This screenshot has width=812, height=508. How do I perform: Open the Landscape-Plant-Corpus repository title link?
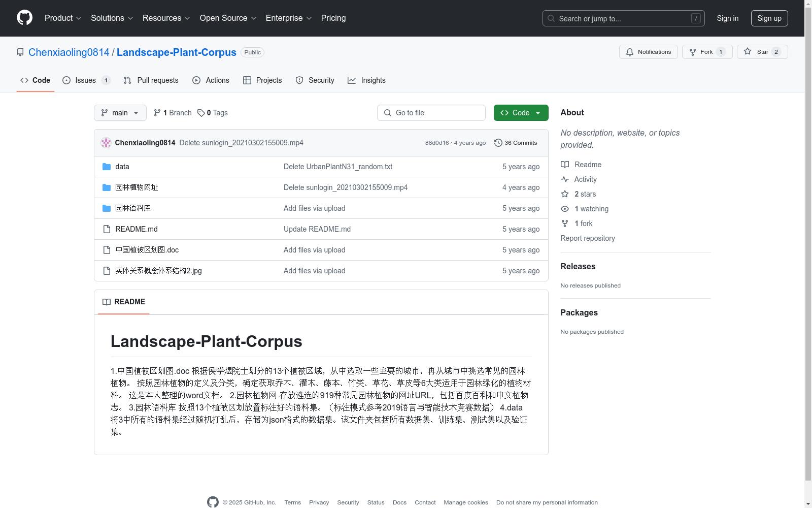pyautogui.click(x=177, y=52)
